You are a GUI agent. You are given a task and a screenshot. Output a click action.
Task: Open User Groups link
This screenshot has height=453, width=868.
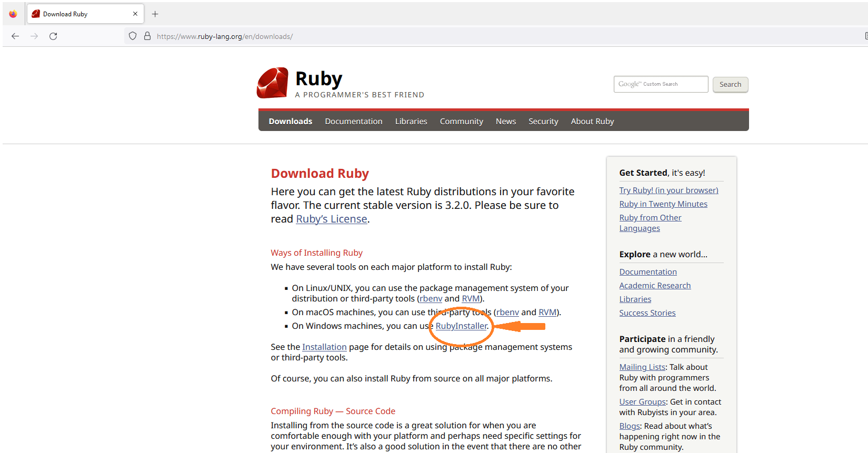tap(642, 402)
